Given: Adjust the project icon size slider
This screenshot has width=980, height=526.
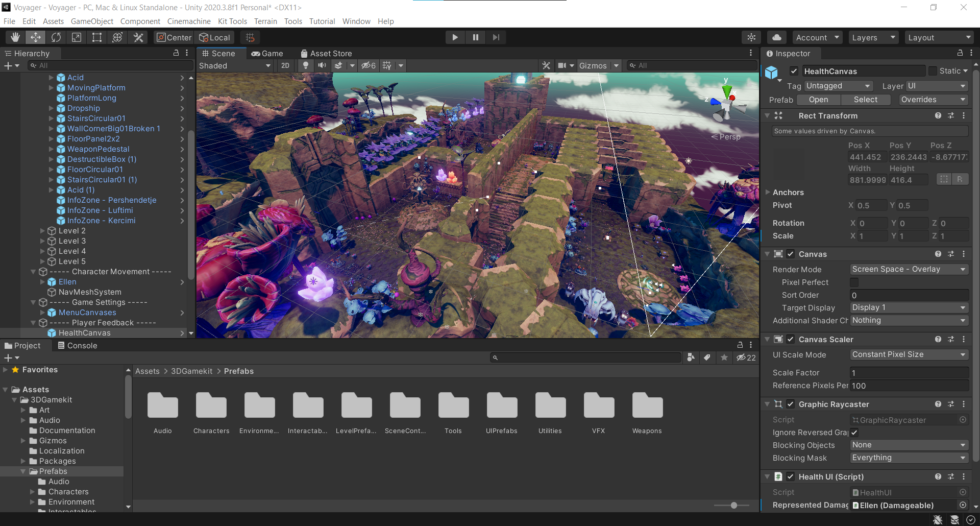Looking at the screenshot, I should coord(733,505).
